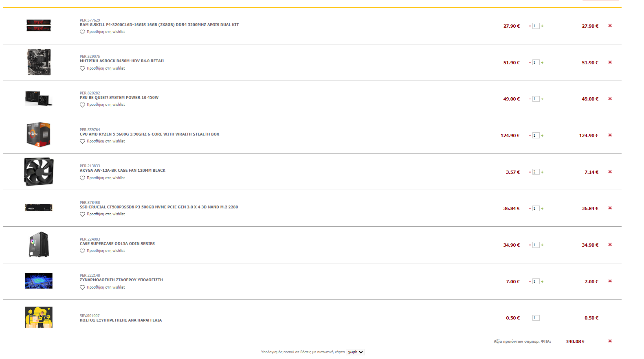The width and height of the screenshot is (644, 359).
Task: Add ASROCK motherboard to wishlist
Action: click(102, 68)
